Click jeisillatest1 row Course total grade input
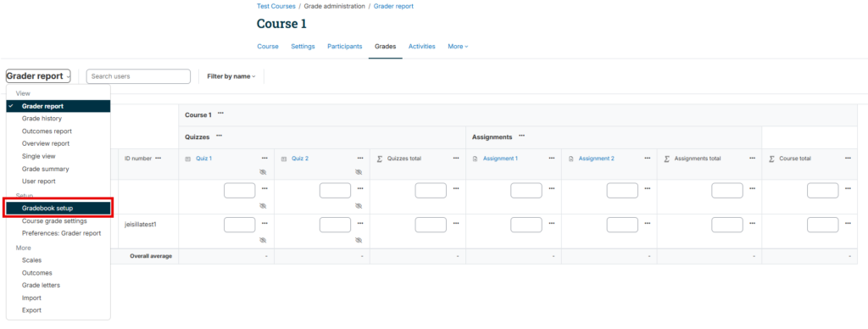This screenshot has width=868, height=329. coord(822,225)
